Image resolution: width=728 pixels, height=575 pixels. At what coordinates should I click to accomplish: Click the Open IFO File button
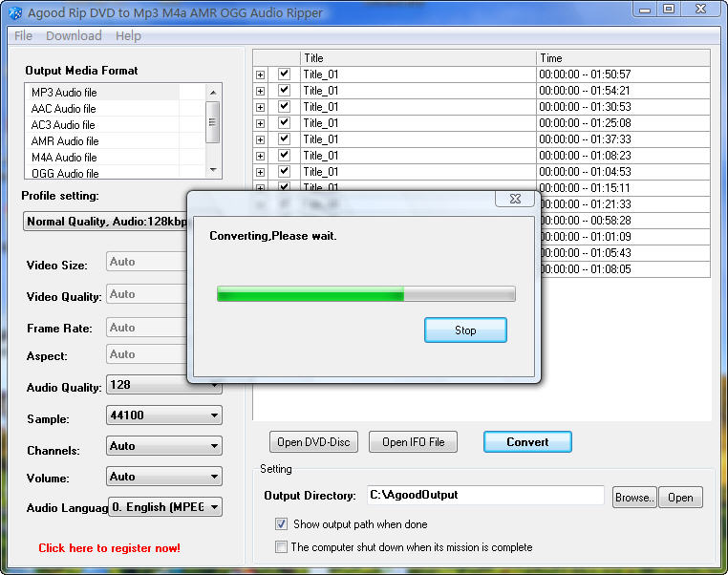pyautogui.click(x=413, y=442)
